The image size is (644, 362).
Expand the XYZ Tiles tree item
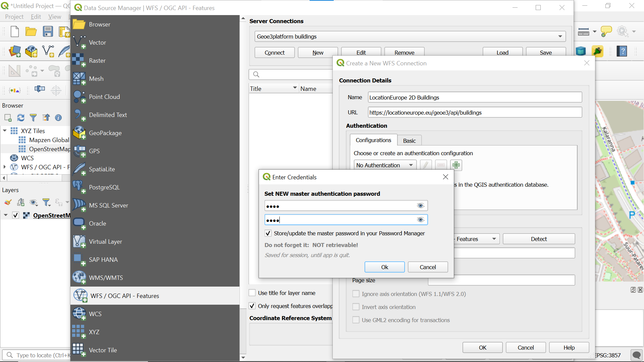click(x=4, y=131)
